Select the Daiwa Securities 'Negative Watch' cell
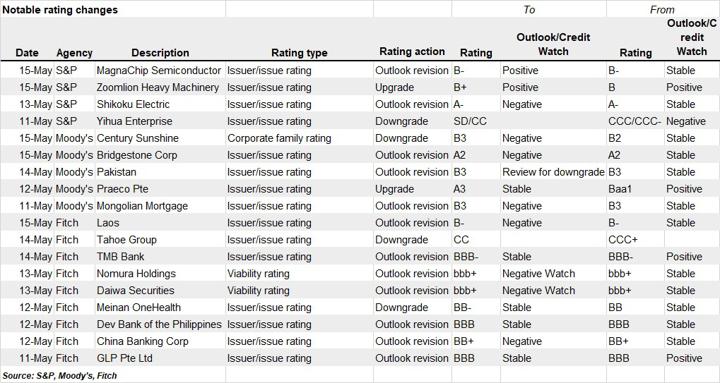The height and width of the screenshot is (383, 720). pyautogui.click(x=553, y=291)
